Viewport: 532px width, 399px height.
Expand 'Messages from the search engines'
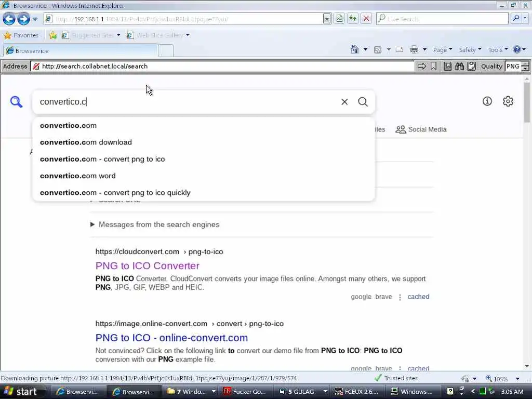coord(155,224)
